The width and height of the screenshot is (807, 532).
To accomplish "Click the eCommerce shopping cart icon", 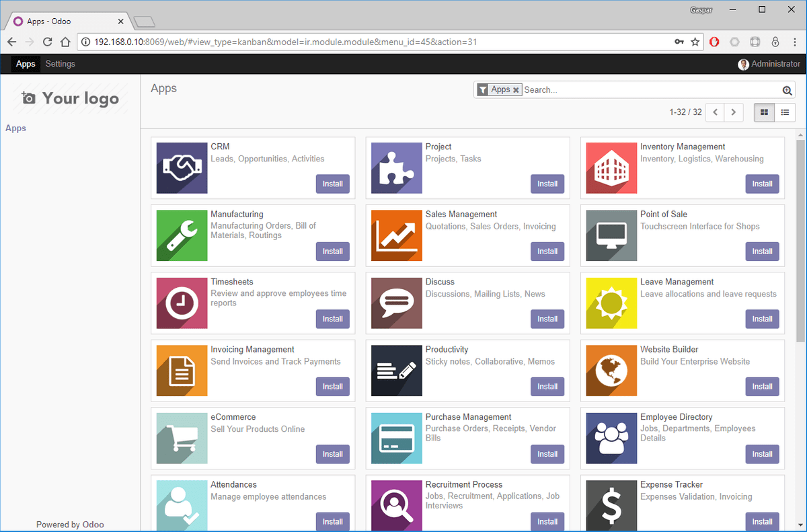I will coord(182,439).
